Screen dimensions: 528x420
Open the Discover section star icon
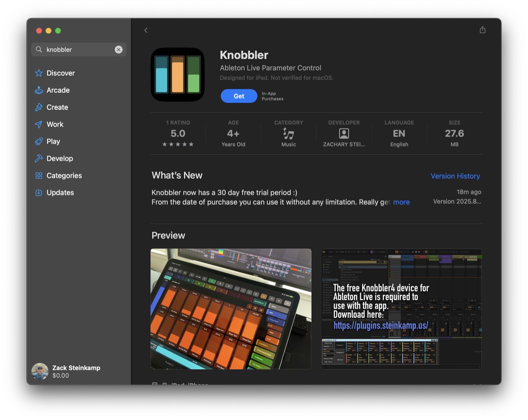pyautogui.click(x=39, y=73)
